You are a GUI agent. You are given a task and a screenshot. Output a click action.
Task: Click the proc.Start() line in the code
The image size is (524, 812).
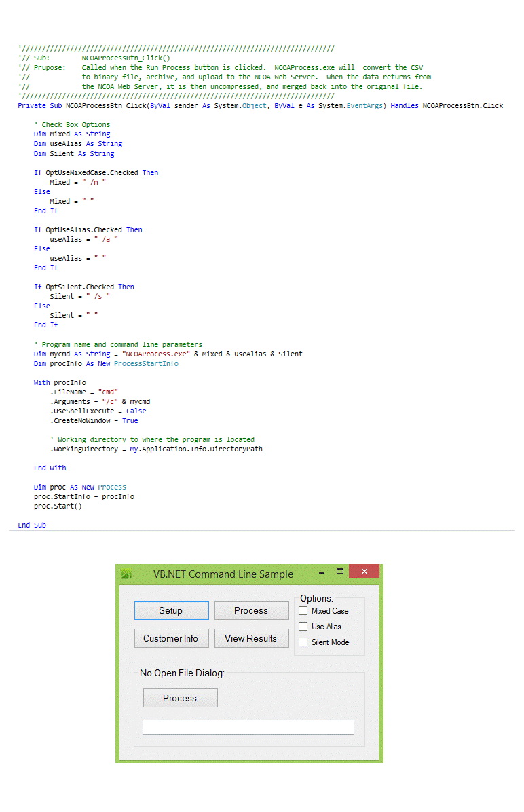(x=58, y=506)
